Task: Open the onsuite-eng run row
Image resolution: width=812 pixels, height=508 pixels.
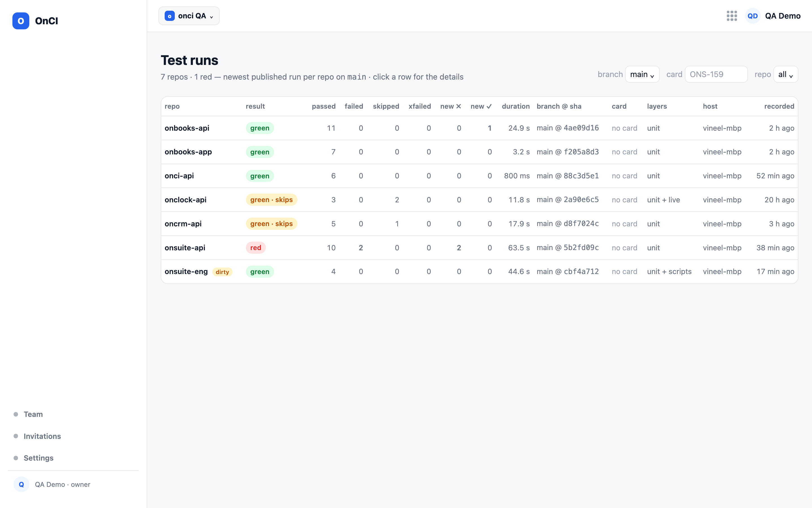Action: tap(479, 271)
